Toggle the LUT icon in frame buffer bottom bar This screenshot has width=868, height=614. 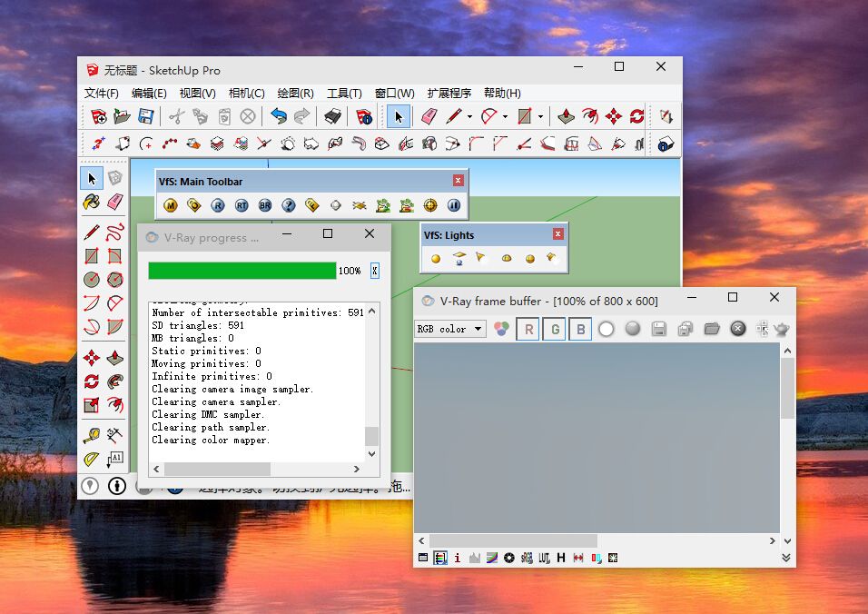tap(544, 558)
